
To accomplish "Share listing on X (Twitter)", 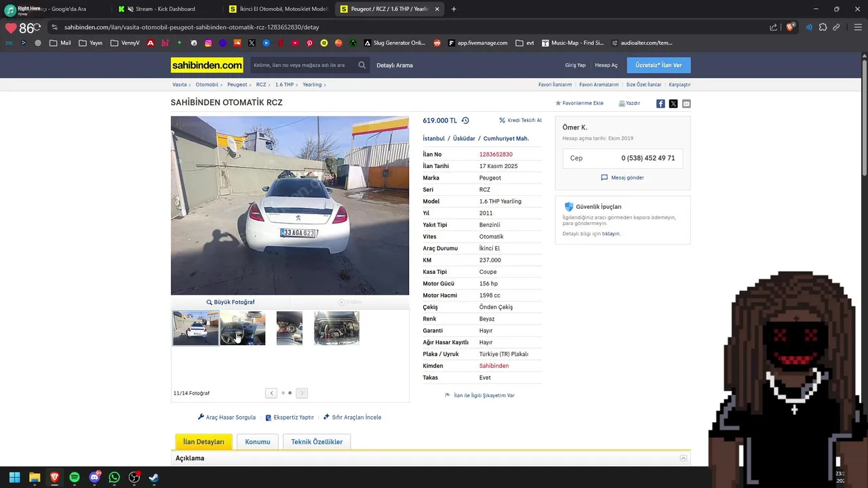I will [x=673, y=104].
